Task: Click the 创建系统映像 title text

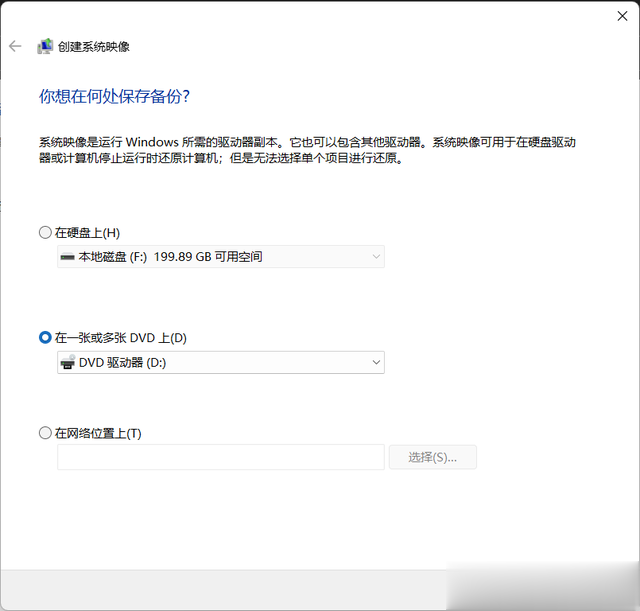Action: pos(94,47)
